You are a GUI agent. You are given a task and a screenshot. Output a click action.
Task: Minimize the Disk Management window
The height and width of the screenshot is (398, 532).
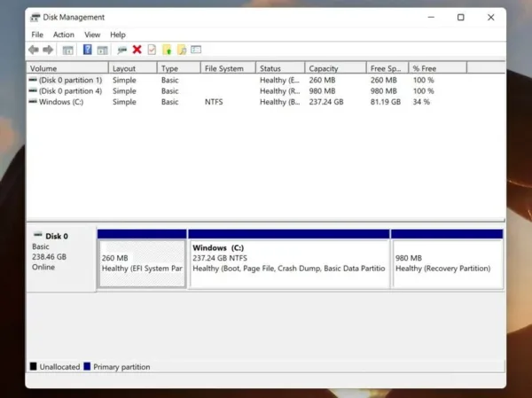click(431, 18)
